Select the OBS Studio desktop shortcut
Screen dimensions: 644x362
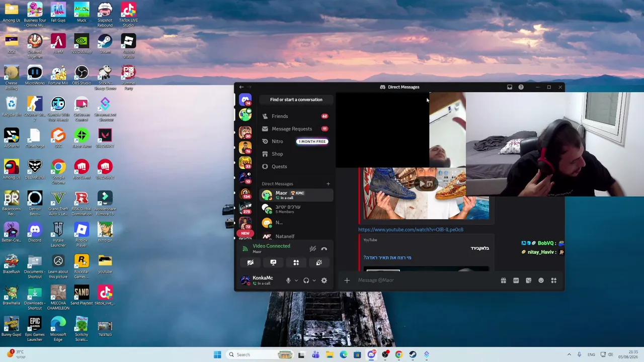(82, 75)
